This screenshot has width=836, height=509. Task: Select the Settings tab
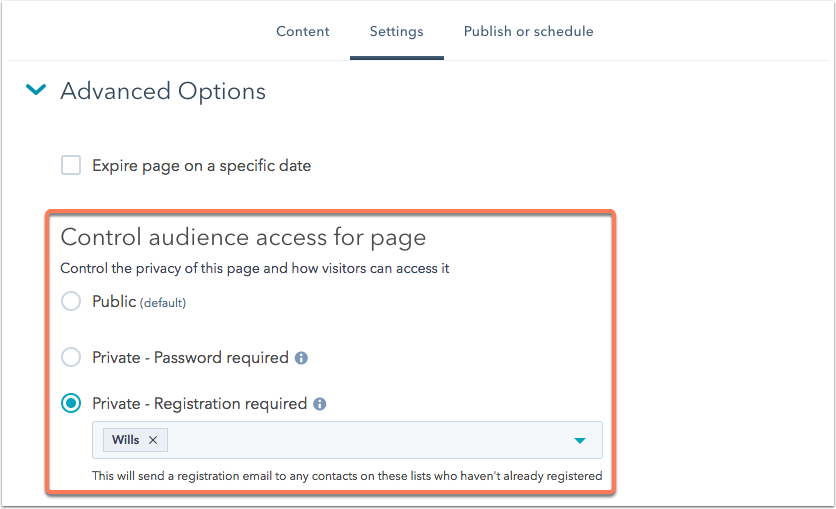click(396, 32)
